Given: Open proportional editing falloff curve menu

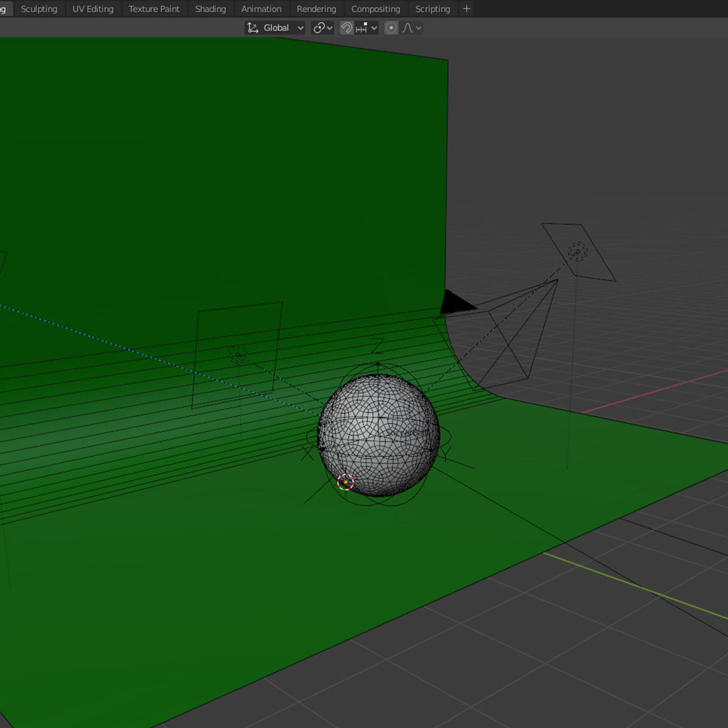Looking at the screenshot, I should (412, 28).
